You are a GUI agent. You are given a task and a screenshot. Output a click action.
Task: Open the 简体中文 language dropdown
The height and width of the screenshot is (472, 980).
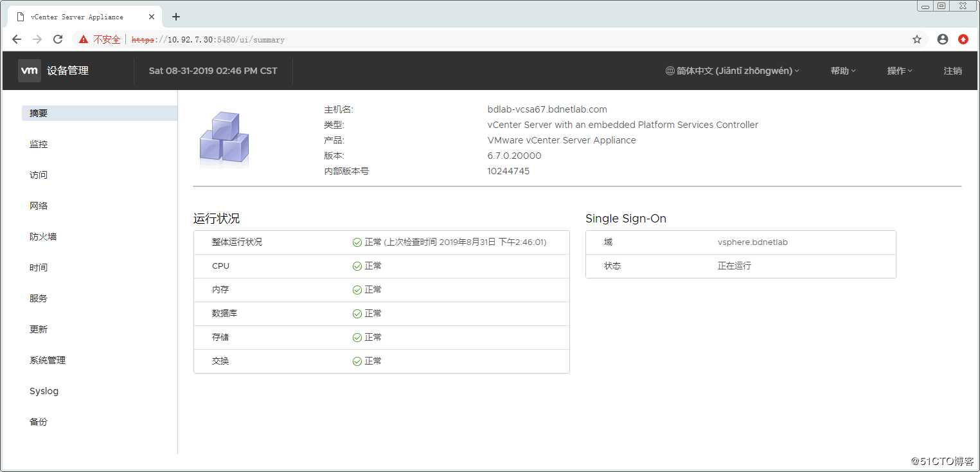click(733, 71)
